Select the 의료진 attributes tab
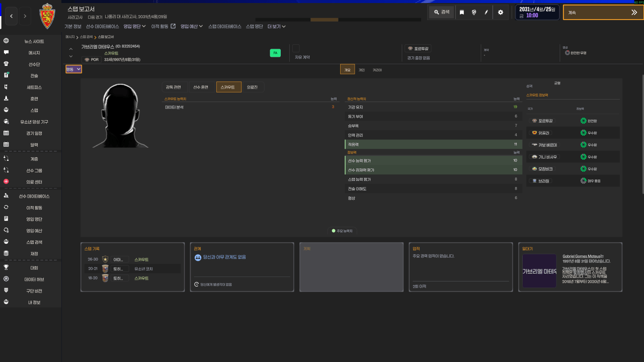The image size is (644, 362). (x=252, y=87)
